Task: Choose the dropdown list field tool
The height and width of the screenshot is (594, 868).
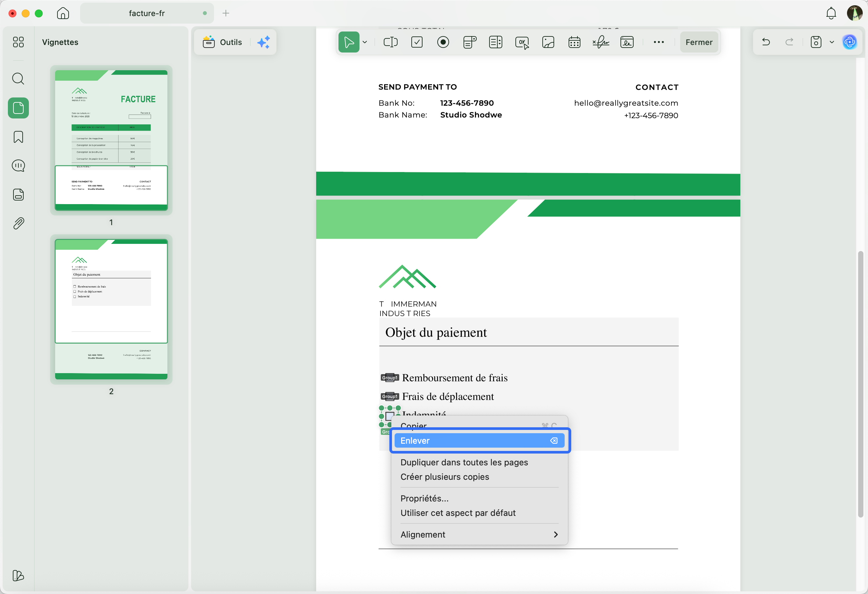Action: click(x=469, y=42)
